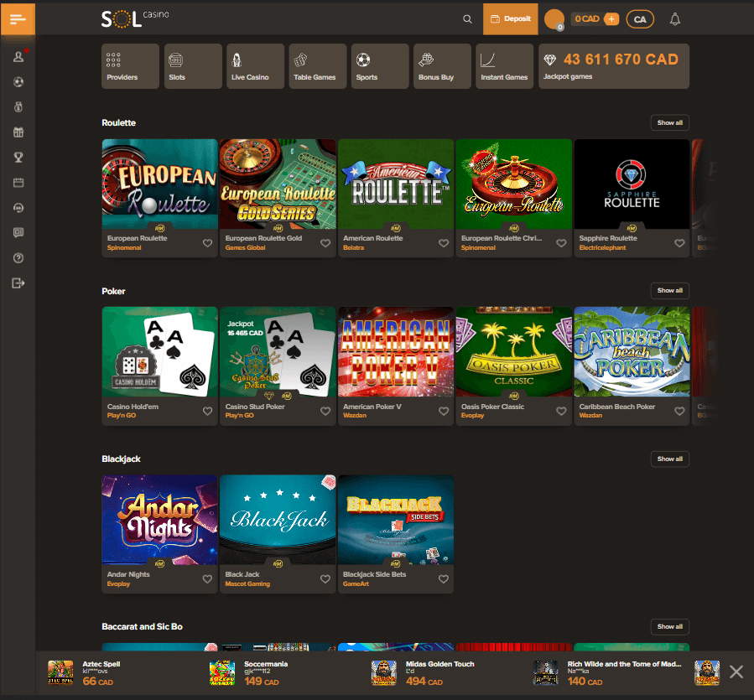Screen dimensions: 754x700
Task: Favorite American Roulette by Belatra
Action: (x=444, y=243)
